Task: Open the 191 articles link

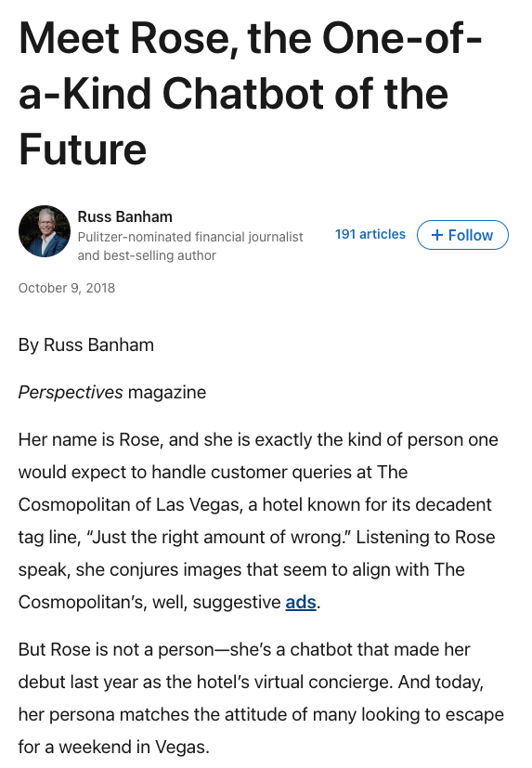Action: tap(370, 234)
